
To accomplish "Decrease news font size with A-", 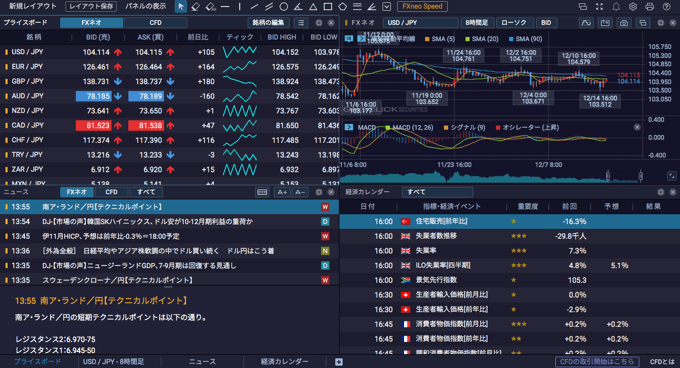I will [x=300, y=192].
